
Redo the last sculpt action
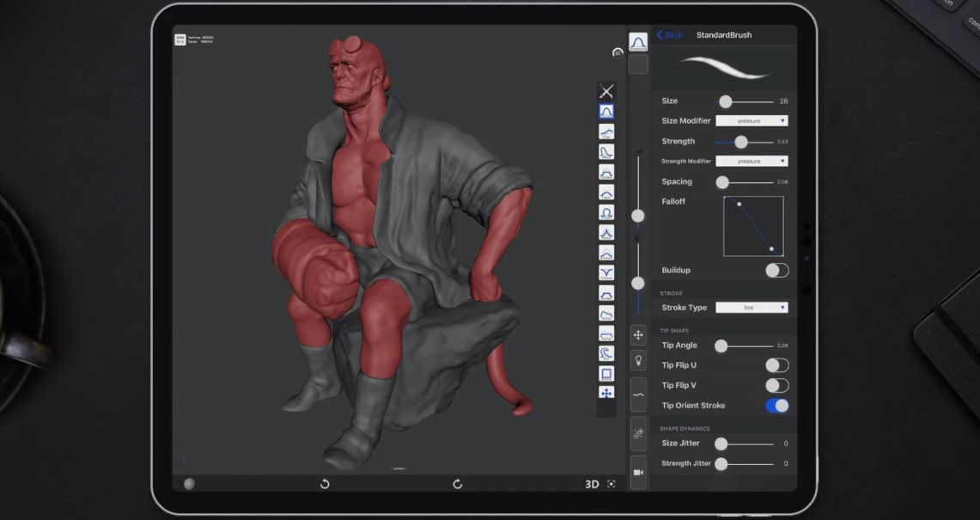tap(458, 484)
